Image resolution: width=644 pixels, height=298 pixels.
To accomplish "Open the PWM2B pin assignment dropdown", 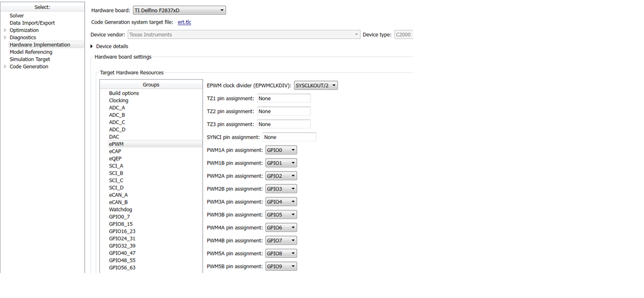I will coord(281,189).
